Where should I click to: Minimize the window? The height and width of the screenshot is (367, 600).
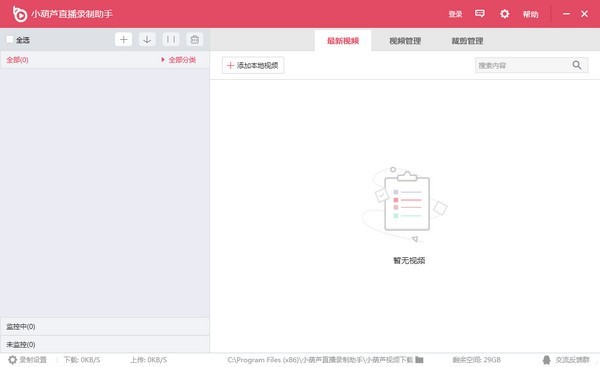click(566, 14)
